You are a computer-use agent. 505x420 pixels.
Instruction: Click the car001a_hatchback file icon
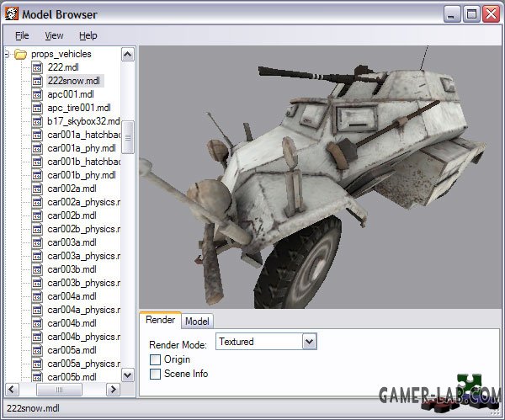coord(37,135)
